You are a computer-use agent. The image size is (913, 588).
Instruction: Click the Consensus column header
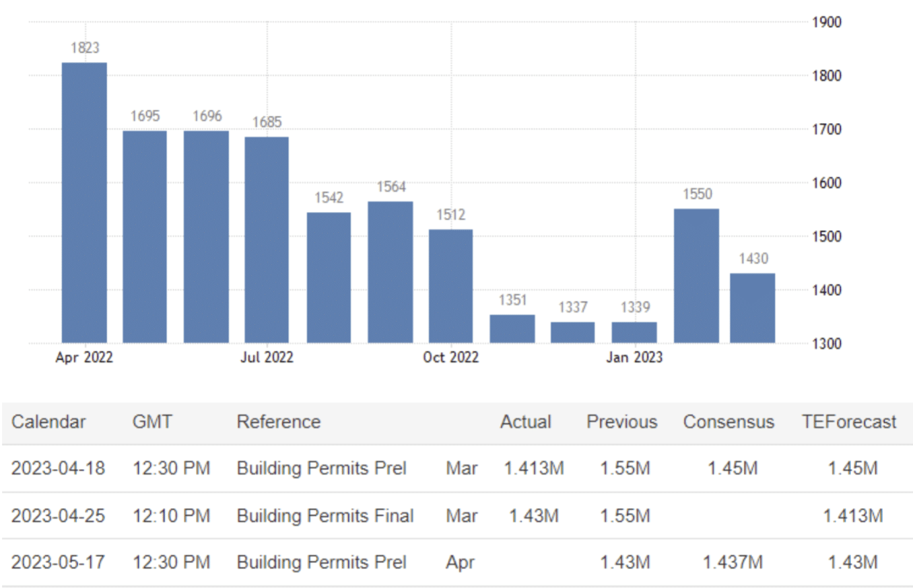click(729, 422)
